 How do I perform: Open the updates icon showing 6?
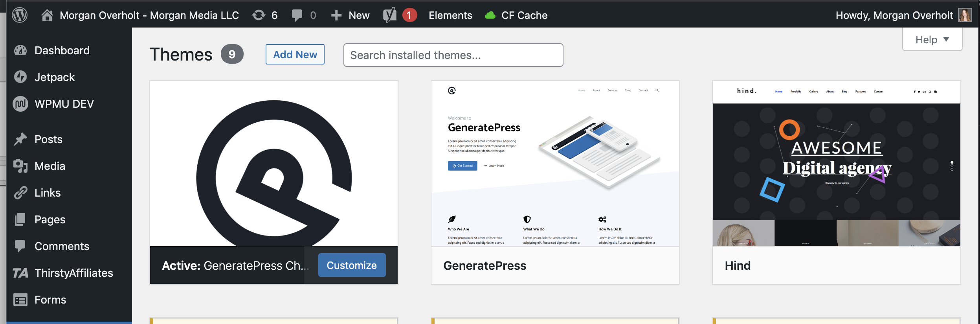pos(259,15)
